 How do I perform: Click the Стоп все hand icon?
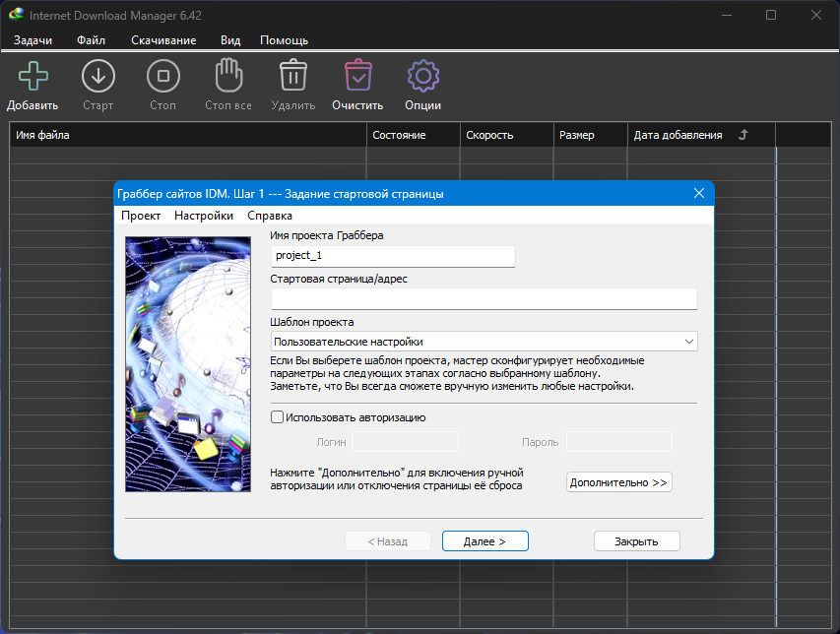click(x=228, y=75)
